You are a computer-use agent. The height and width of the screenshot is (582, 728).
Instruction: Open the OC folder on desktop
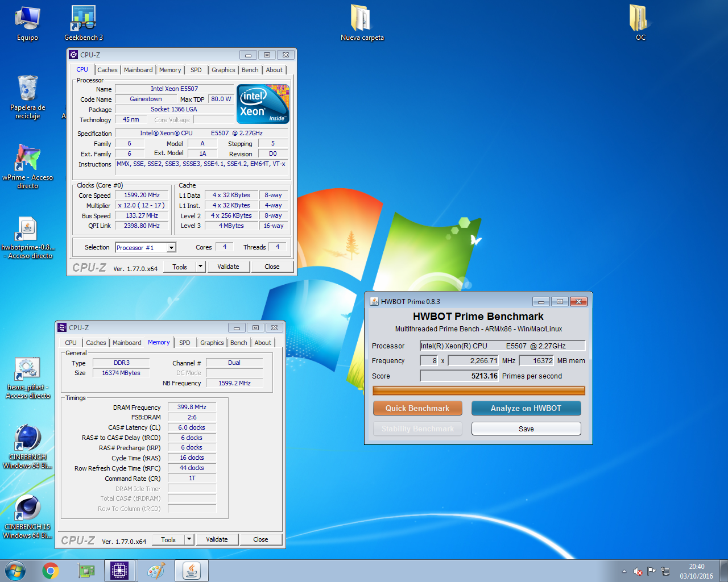[x=640, y=24]
